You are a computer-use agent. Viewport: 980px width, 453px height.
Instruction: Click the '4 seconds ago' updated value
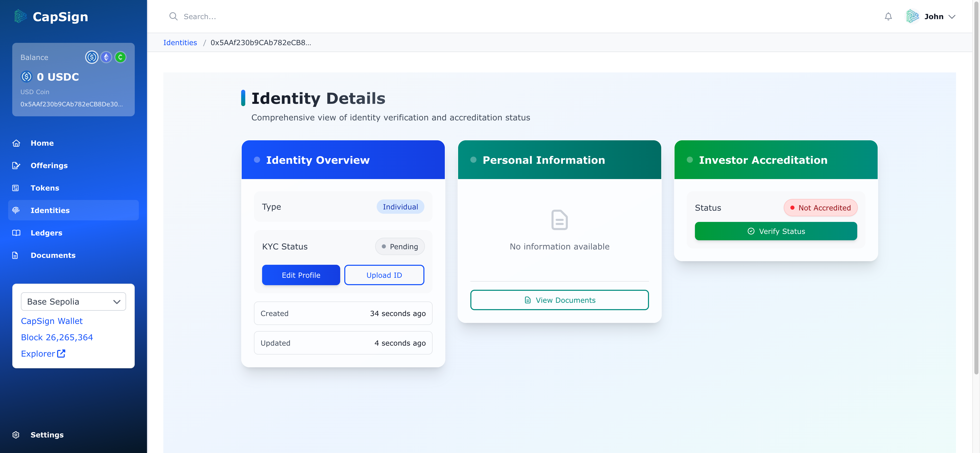click(x=400, y=343)
